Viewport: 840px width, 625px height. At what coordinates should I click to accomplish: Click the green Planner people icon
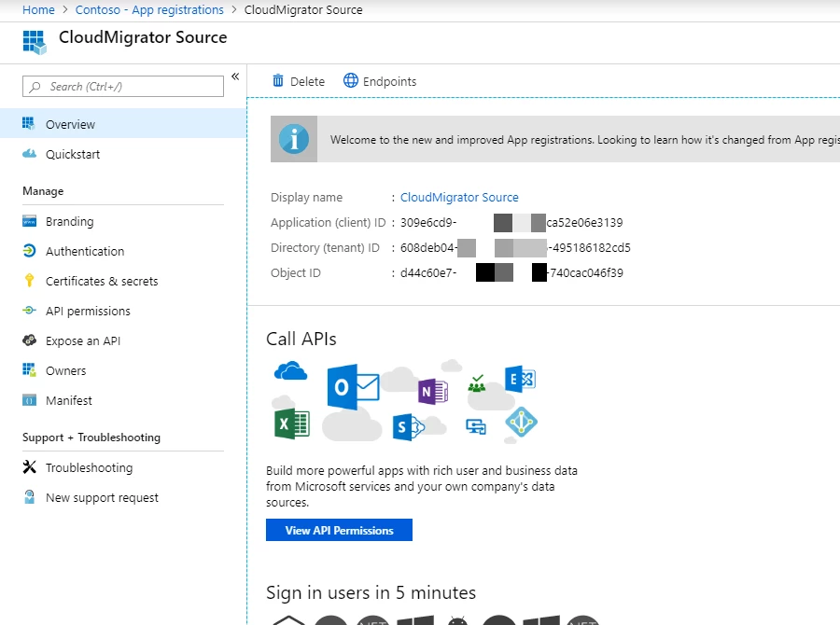[x=477, y=383]
